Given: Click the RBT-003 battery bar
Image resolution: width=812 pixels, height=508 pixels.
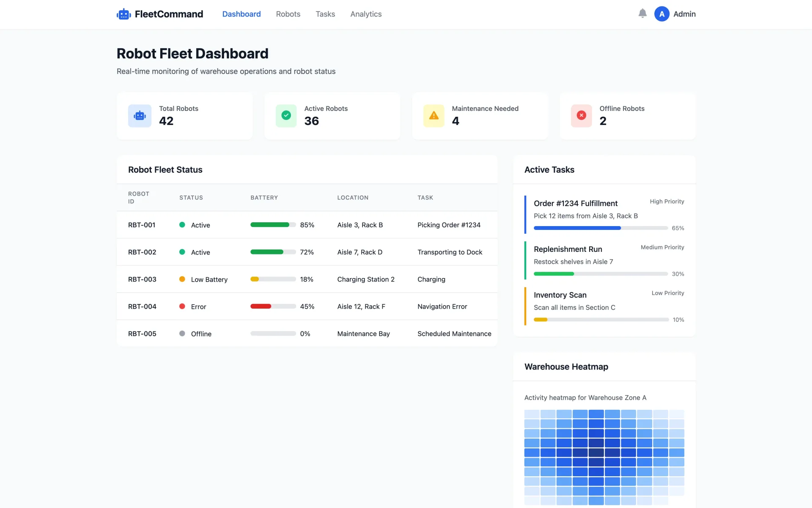Looking at the screenshot, I should point(273,279).
